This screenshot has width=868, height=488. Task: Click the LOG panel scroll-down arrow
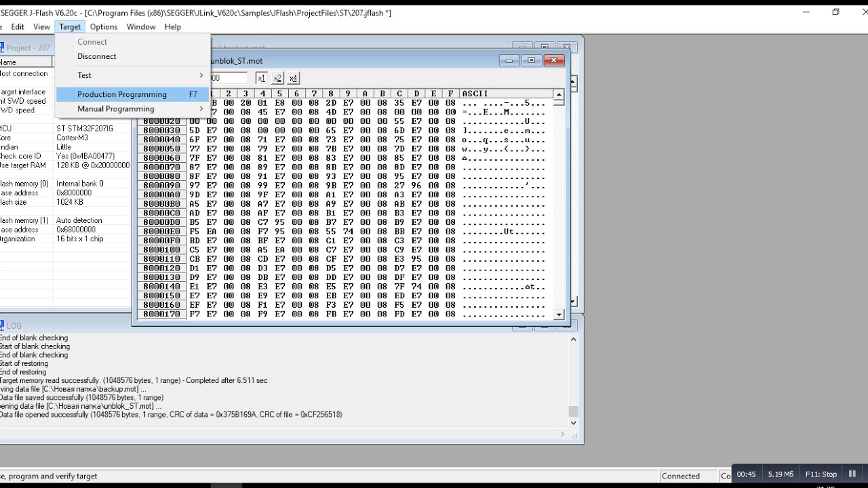click(x=574, y=423)
